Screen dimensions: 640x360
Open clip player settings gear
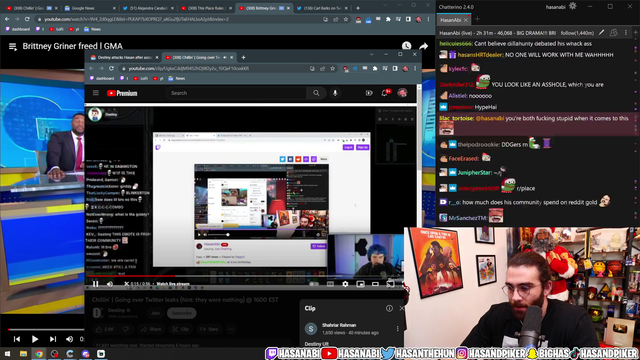coord(345,284)
